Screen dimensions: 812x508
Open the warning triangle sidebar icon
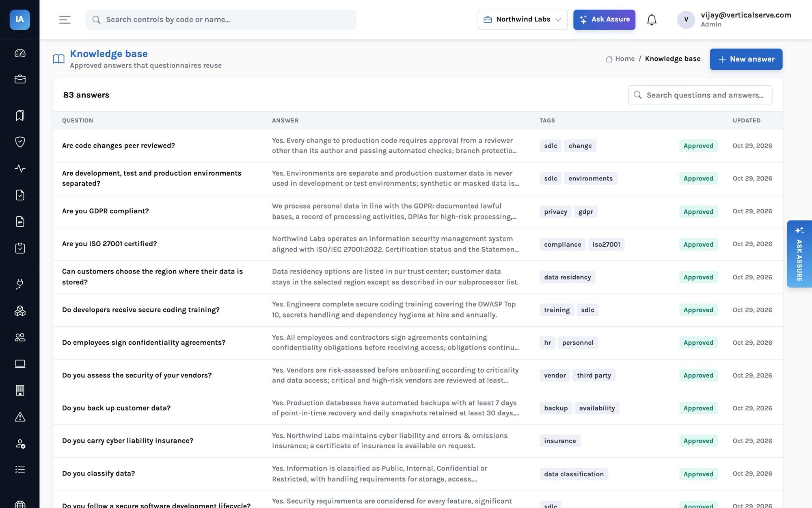(x=20, y=417)
